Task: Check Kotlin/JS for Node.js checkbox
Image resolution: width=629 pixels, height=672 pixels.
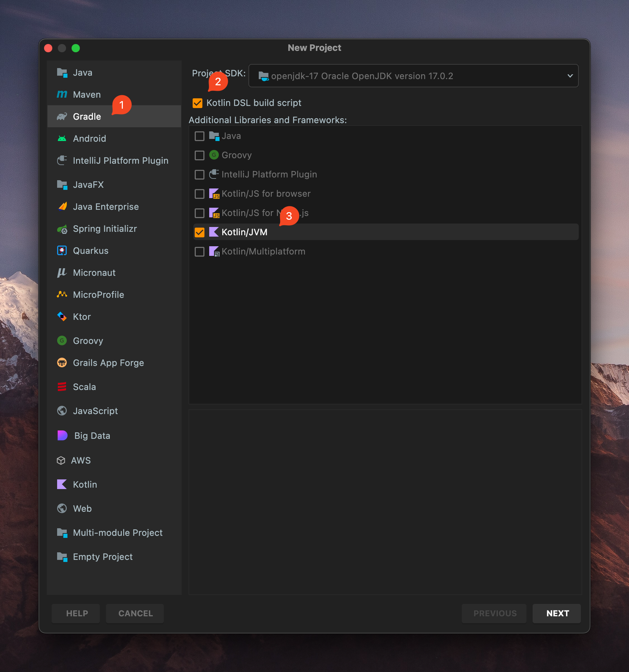Action: pos(200,213)
